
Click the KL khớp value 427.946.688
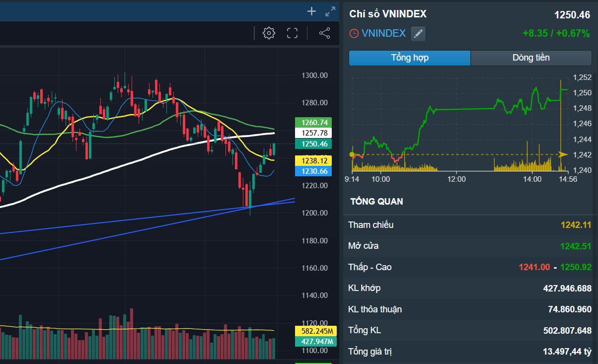[568, 289]
